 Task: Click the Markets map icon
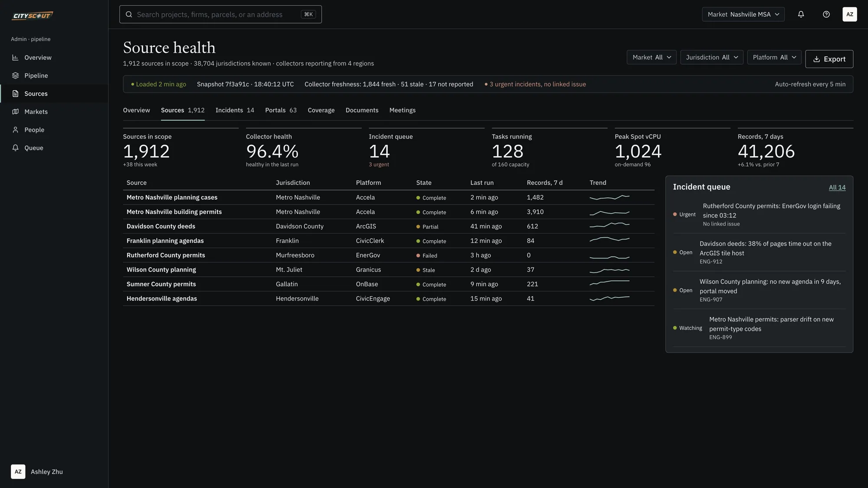coord(15,112)
